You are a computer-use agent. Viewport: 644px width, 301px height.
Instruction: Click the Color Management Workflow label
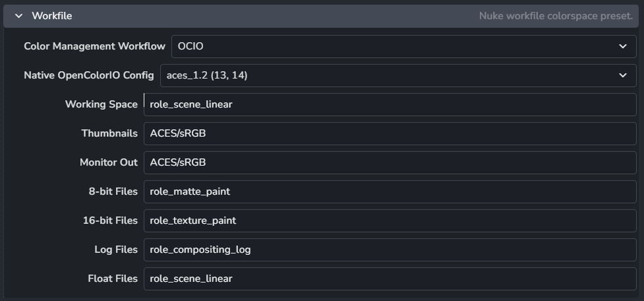coord(94,46)
